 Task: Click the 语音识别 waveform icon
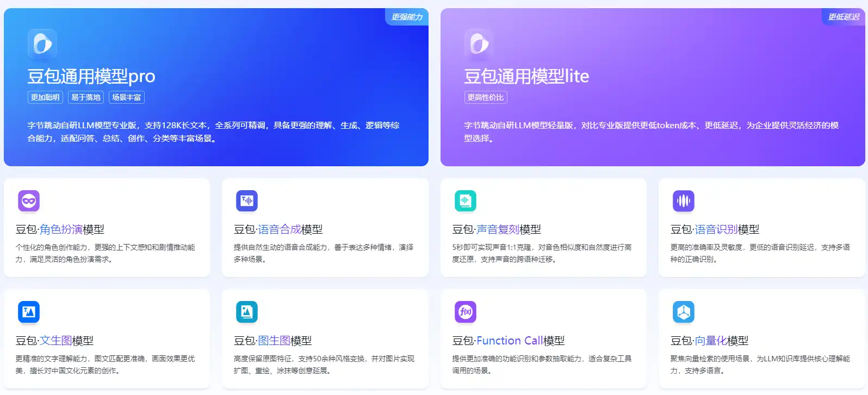[x=684, y=201]
